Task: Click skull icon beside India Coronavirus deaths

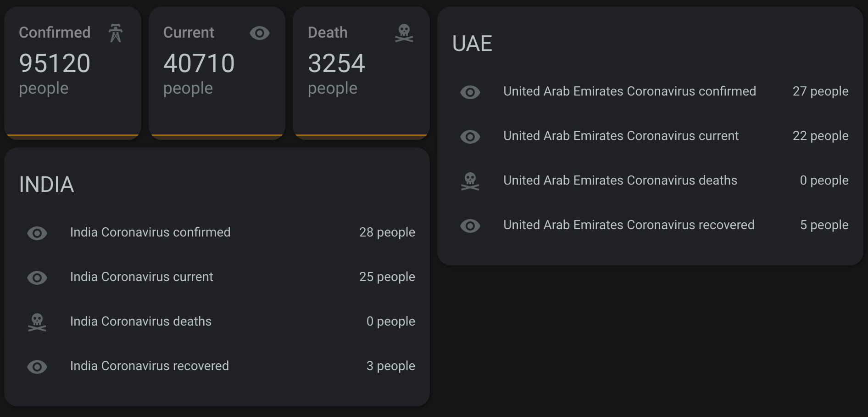Action: tap(37, 322)
